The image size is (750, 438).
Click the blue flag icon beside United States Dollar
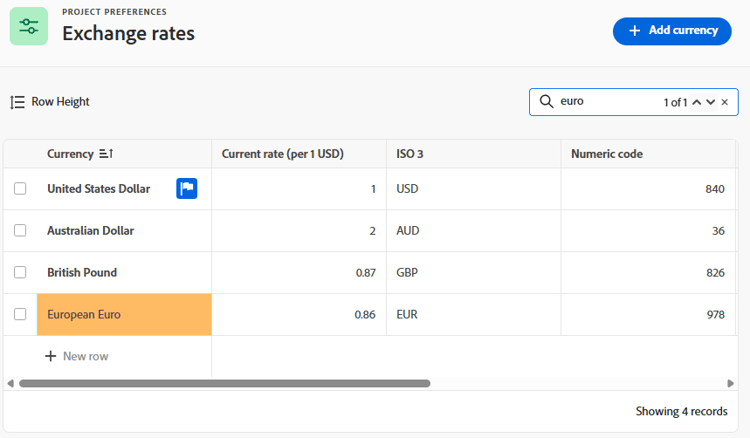187,188
